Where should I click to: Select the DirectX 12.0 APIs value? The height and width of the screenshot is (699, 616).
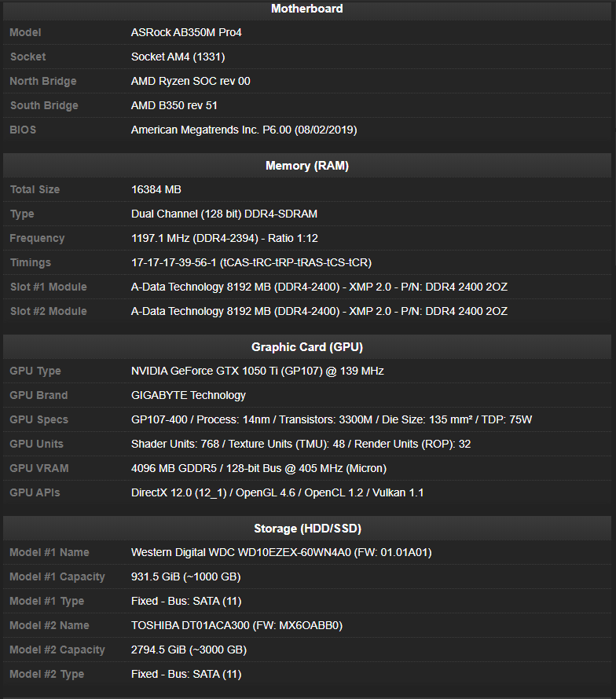[277, 492]
